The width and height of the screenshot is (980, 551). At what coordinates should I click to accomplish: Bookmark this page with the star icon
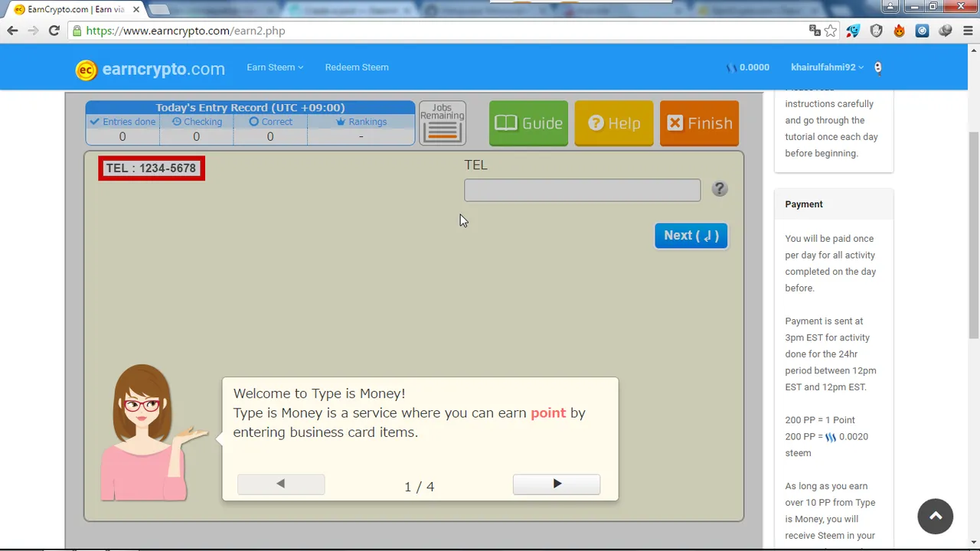pyautogui.click(x=831, y=31)
